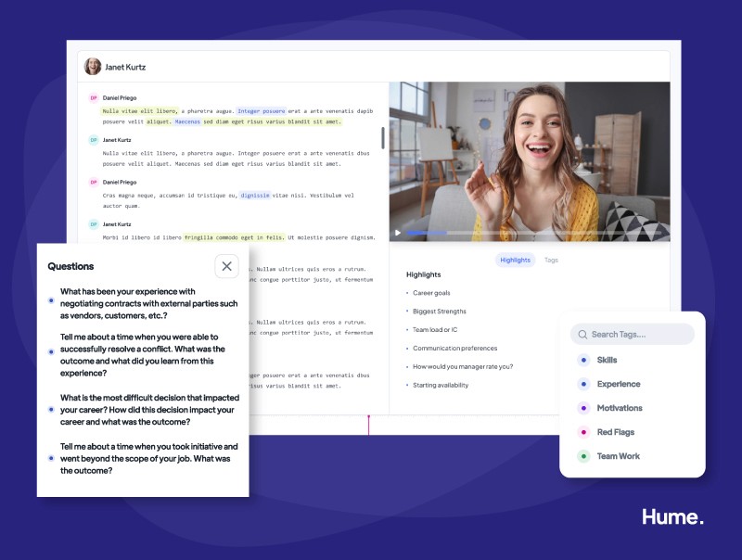Click the pink timeline marker
This screenshot has height=560, width=742.
pos(368,425)
